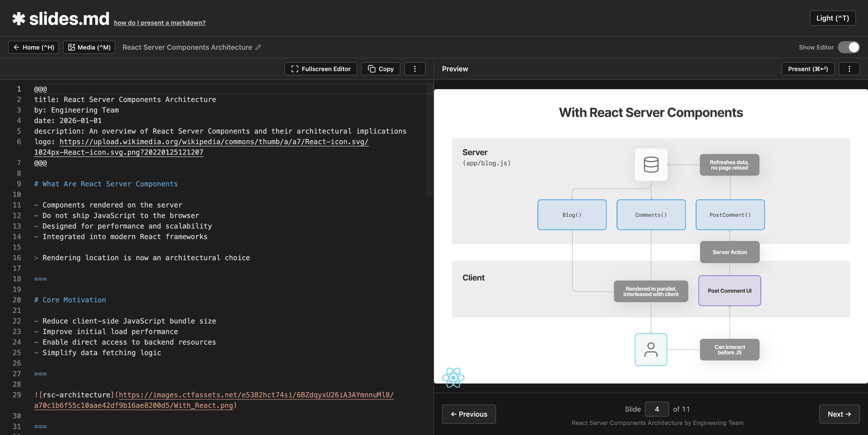Expand the Fullscreen Editor
The width and height of the screenshot is (868, 435).
pyautogui.click(x=320, y=69)
